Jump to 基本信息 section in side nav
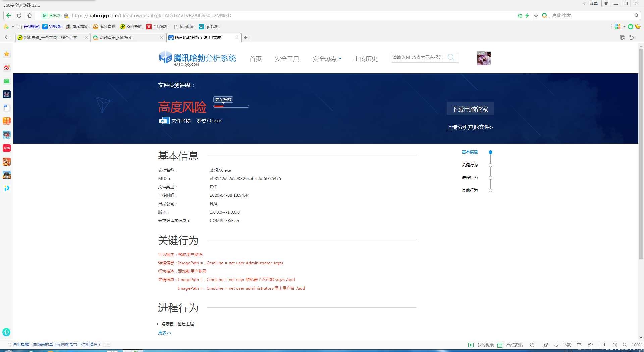This screenshot has height=352, width=644. [470, 152]
